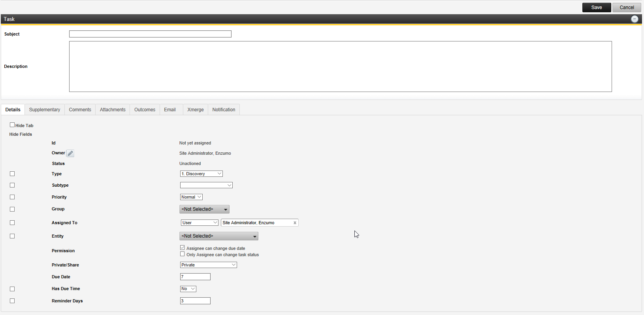Open the empty Subtype dropdown

tap(206, 185)
